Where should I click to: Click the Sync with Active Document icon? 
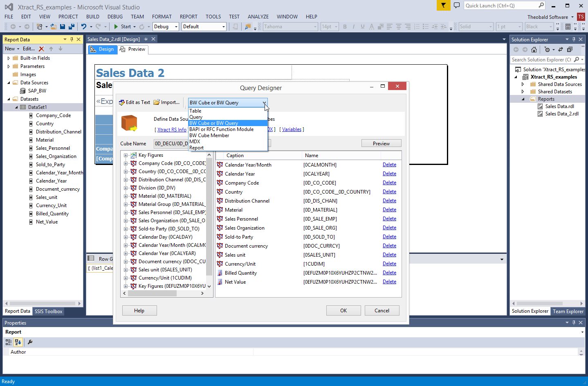click(x=561, y=50)
